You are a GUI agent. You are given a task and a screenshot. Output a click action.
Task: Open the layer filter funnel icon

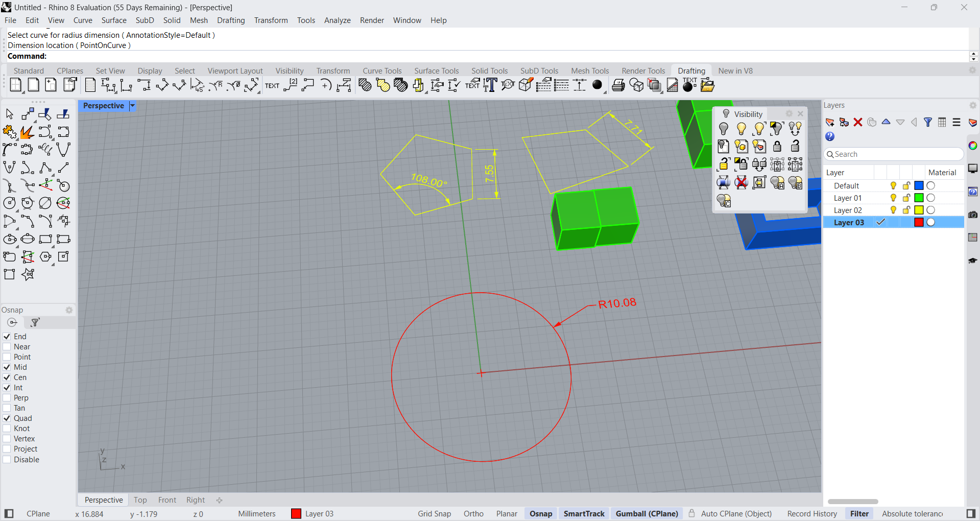click(x=928, y=122)
